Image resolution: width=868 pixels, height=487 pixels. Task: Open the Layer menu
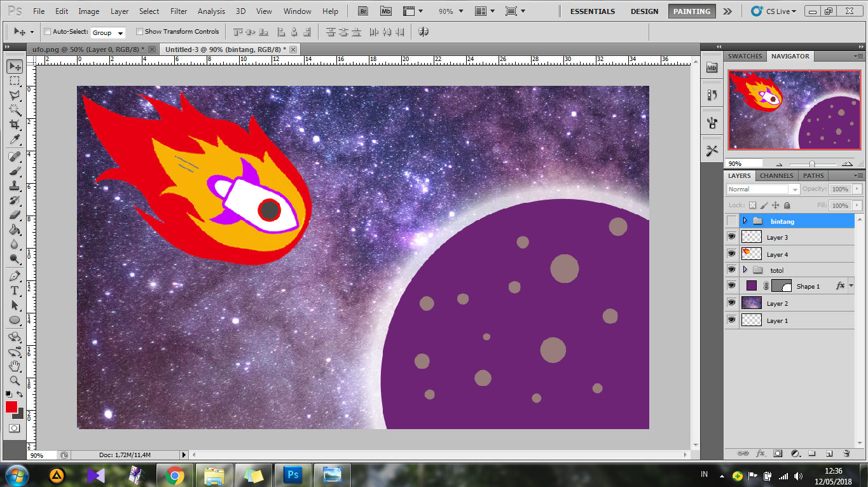pos(120,11)
